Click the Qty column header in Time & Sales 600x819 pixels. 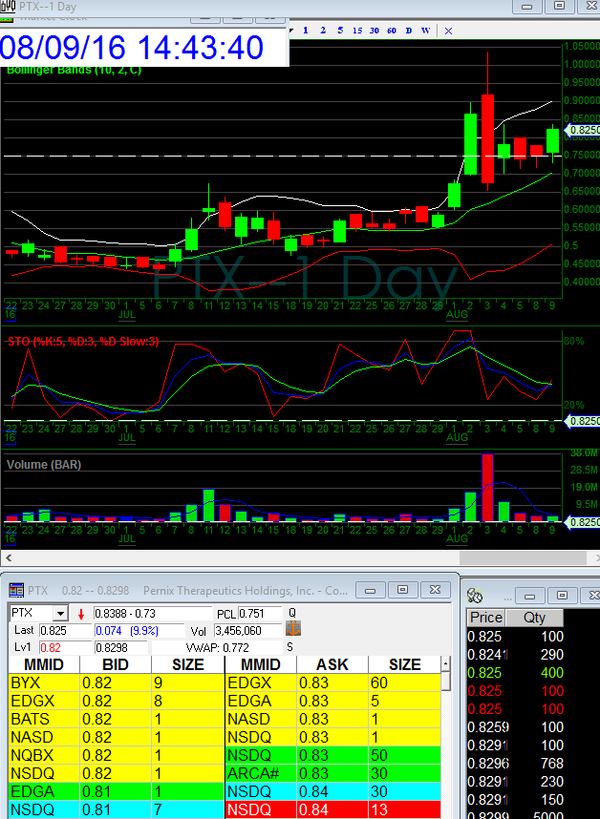[x=534, y=618]
